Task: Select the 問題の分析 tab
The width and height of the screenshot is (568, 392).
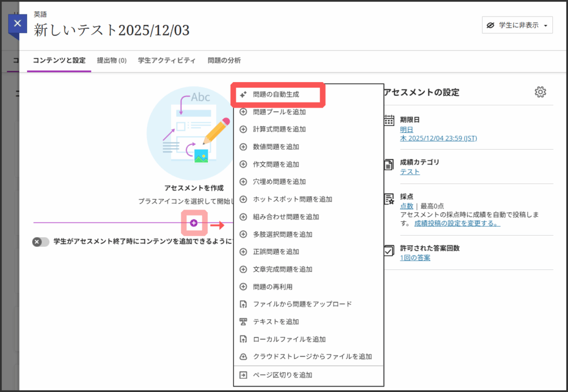Action: (224, 60)
